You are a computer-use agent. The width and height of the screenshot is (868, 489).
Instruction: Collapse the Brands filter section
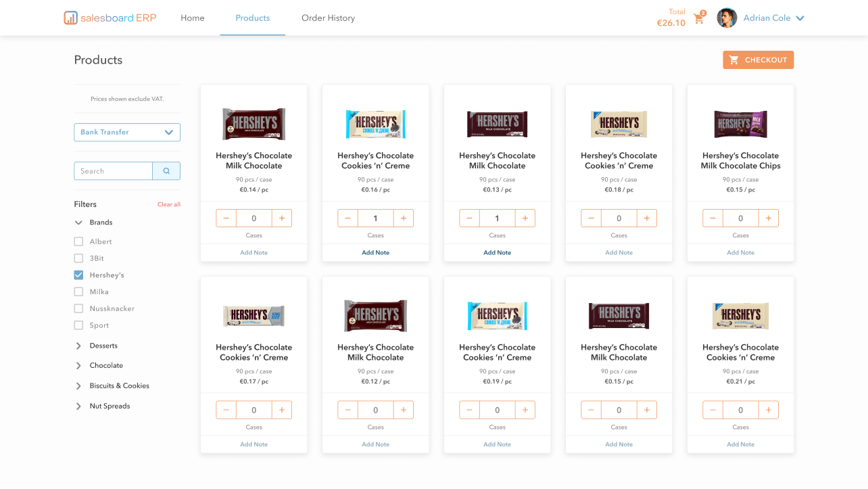[x=78, y=223]
